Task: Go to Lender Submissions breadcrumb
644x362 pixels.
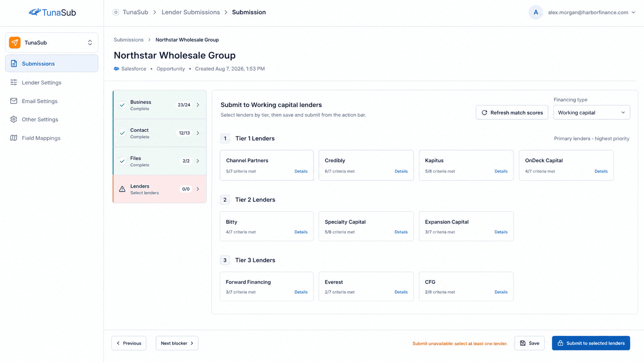Action: click(191, 12)
